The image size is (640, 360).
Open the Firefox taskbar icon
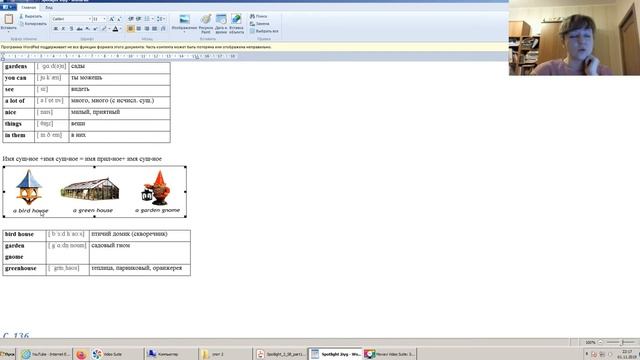coord(81,354)
